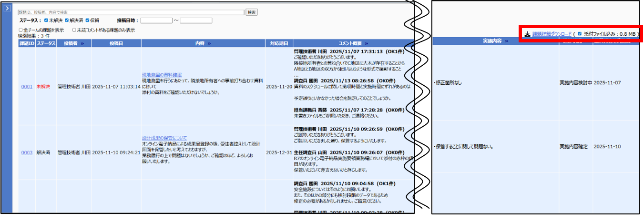This screenshot has width=644, height=222.
Task: Click the 検索 button
Action: pyautogui.click(x=252, y=12)
